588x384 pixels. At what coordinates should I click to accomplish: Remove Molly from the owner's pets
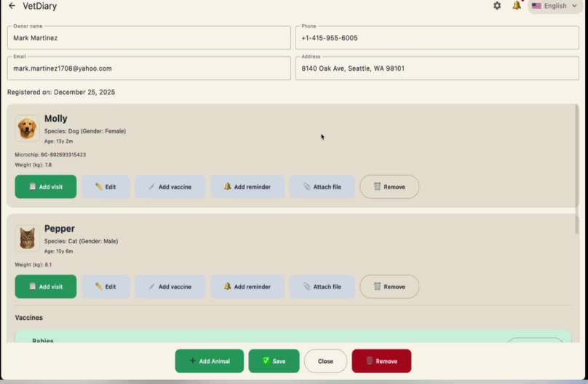point(389,187)
